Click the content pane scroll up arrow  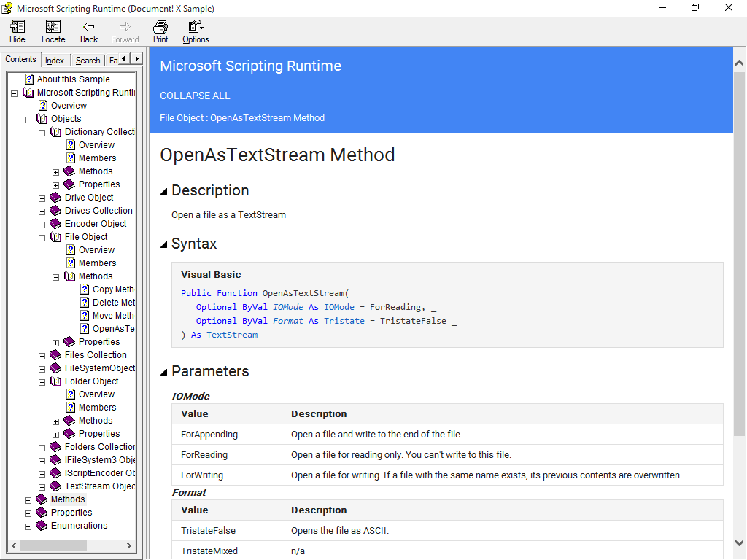click(x=739, y=63)
